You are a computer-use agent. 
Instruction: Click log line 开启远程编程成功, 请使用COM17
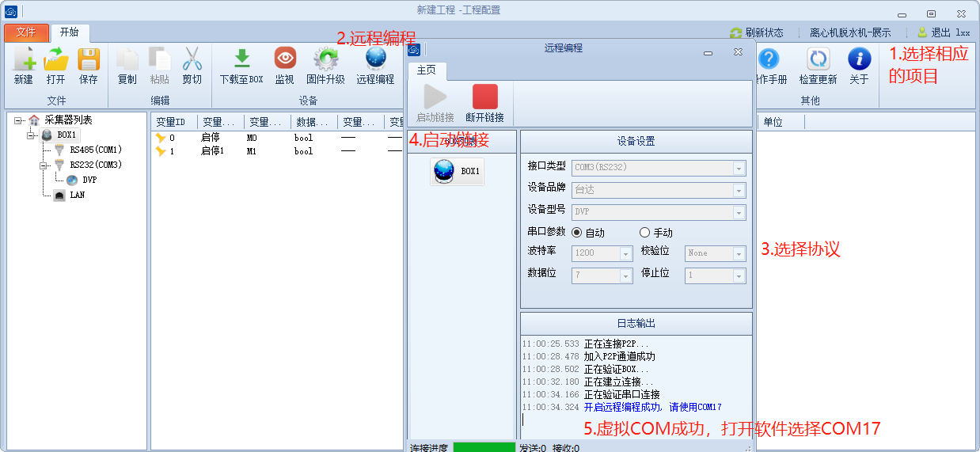pos(653,407)
